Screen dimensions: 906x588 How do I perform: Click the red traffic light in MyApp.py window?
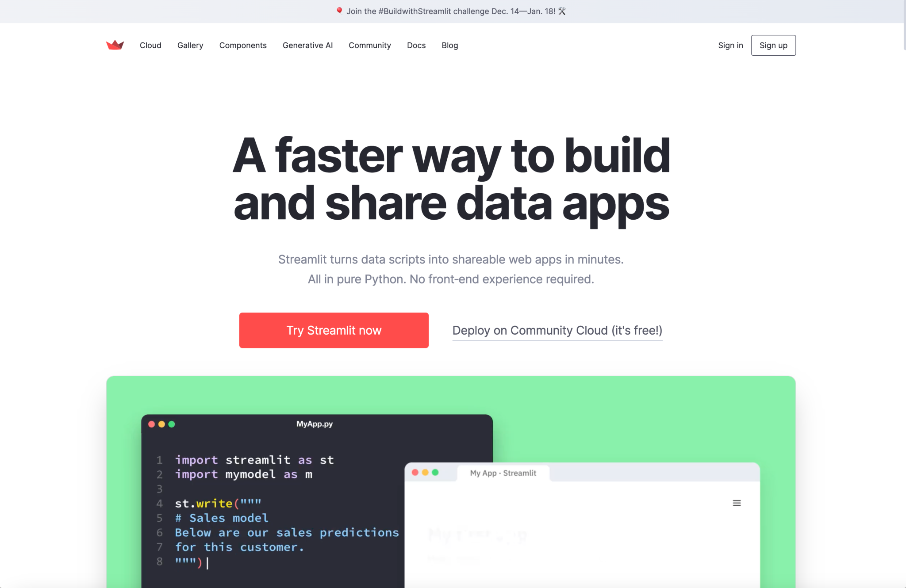tap(151, 424)
